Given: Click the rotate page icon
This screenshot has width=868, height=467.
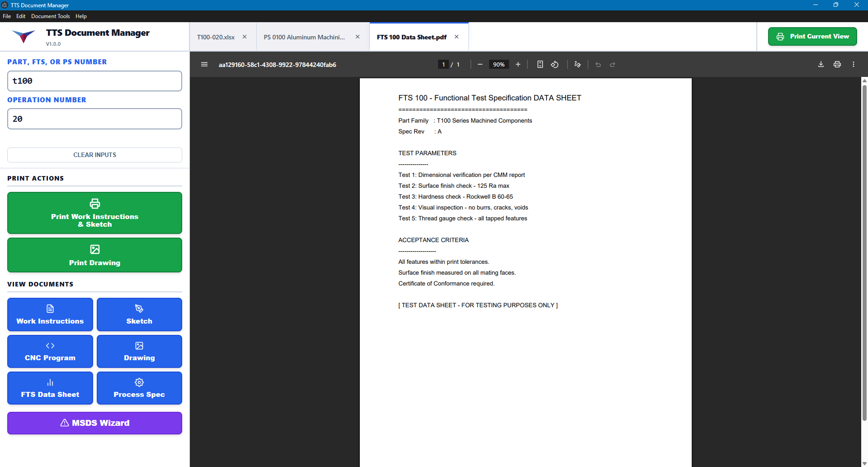Looking at the screenshot, I should (555, 64).
